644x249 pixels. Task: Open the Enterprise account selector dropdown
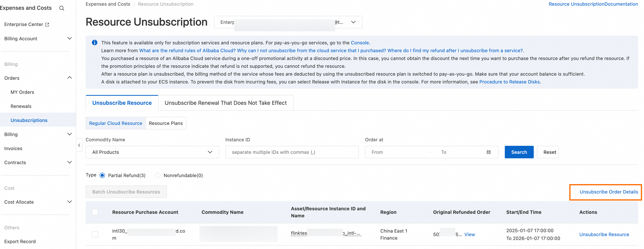[353, 22]
